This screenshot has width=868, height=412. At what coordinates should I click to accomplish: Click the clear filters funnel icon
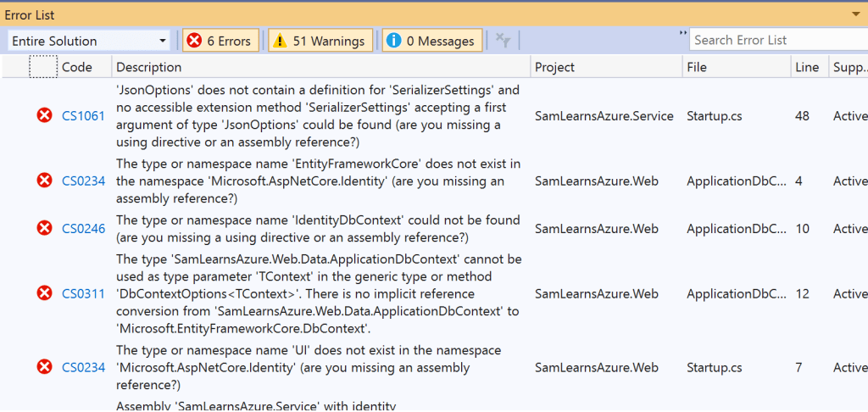503,40
